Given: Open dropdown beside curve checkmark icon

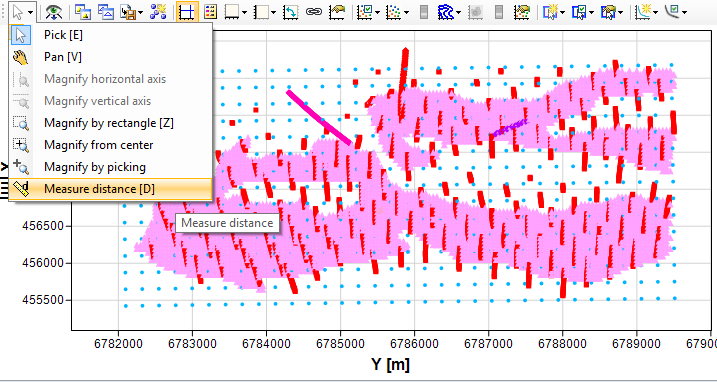Looking at the screenshot, I should [685, 12].
